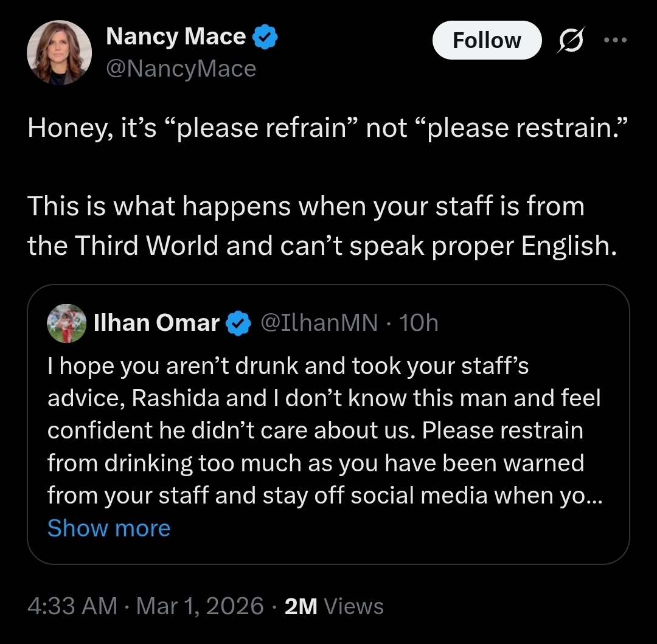Screen dimensions: 657x644
Task: Open Ilhan Omar's small avatar
Action: (x=66, y=324)
